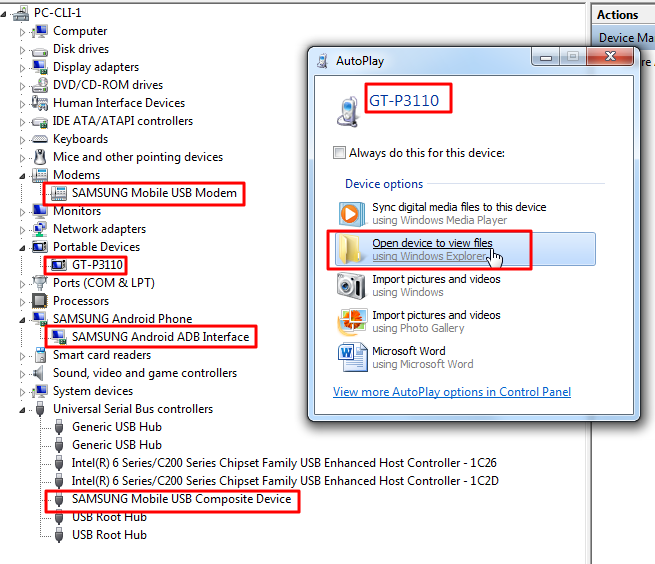Click the Keyboards category icon

coord(41,139)
